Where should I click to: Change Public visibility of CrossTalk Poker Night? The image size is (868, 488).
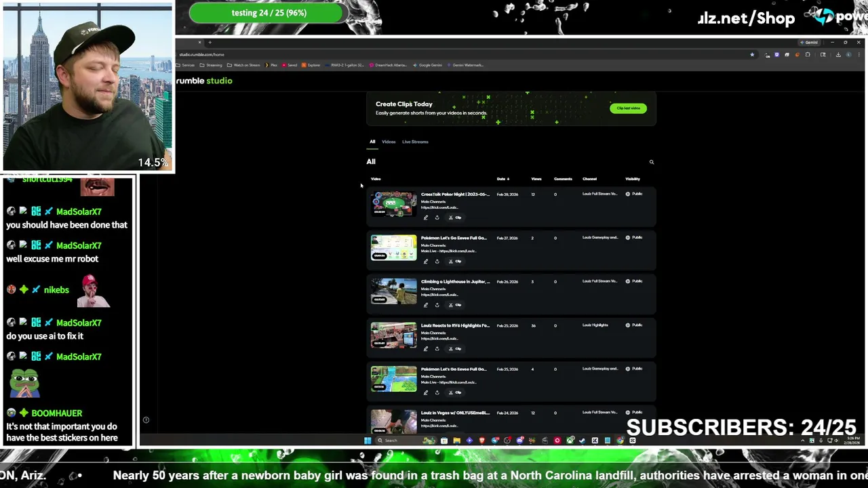coord(634,194)
